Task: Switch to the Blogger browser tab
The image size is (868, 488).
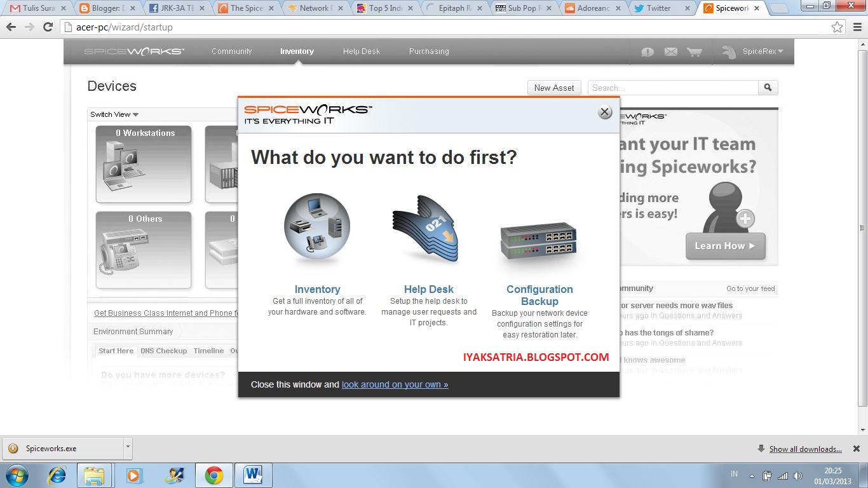Action: [107, 8]
